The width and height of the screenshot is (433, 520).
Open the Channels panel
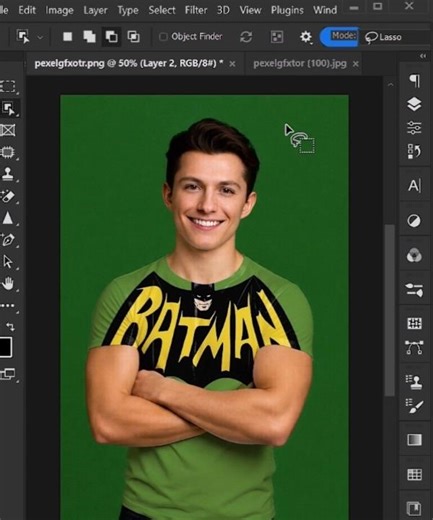click(414, 255)
